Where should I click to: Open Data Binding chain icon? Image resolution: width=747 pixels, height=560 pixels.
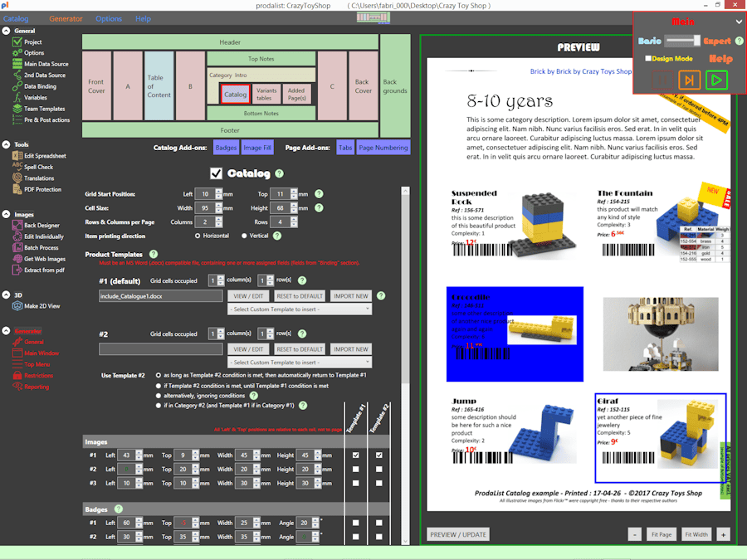click(x=17, y=86)
